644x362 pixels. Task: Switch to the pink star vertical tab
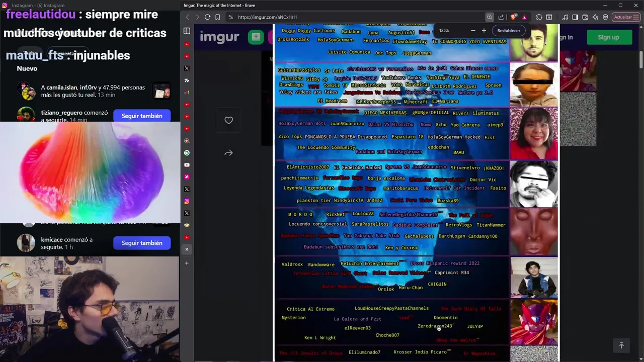click(187, 177)
